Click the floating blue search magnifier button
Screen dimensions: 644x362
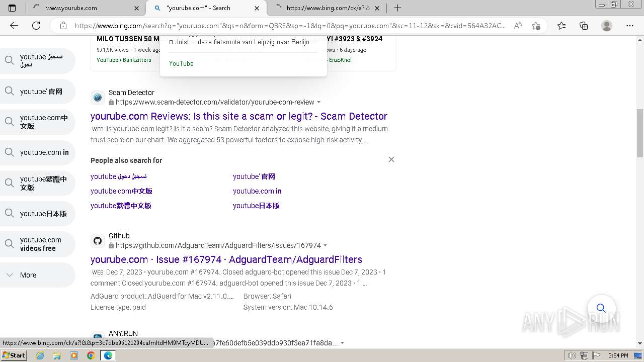(601, 308)
